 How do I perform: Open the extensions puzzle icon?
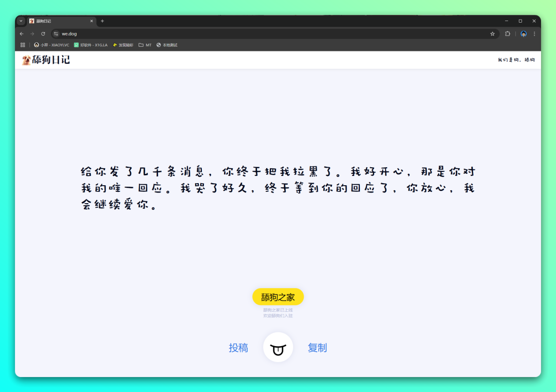[x=508, y=33]
